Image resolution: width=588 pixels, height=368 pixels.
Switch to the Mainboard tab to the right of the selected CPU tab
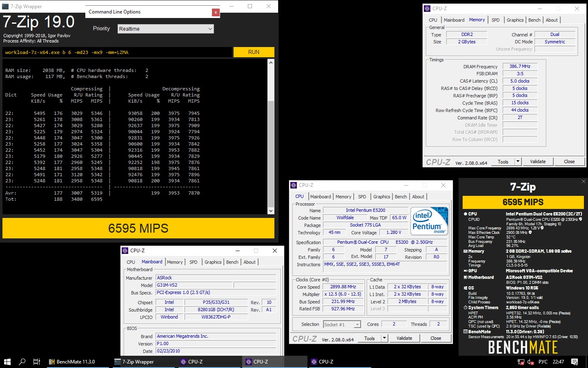[321, 197]
